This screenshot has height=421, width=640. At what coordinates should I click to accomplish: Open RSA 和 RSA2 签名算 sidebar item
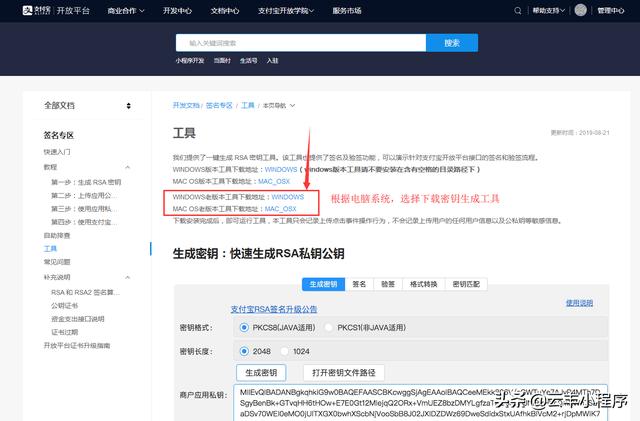[85, 292]
